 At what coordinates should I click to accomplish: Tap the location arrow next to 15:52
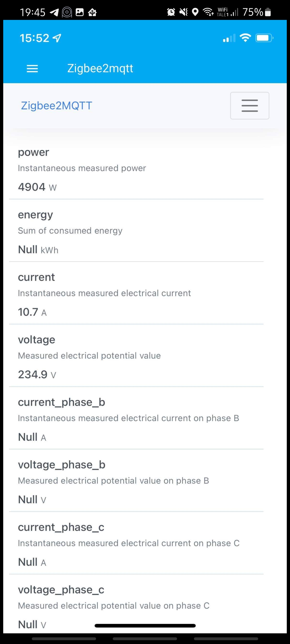pos(57,38)
